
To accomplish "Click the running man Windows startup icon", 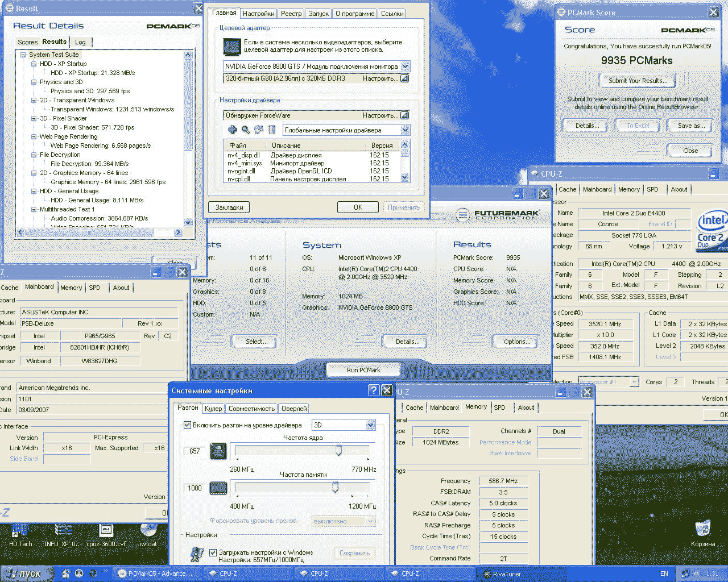I will [x=197, y=555].
